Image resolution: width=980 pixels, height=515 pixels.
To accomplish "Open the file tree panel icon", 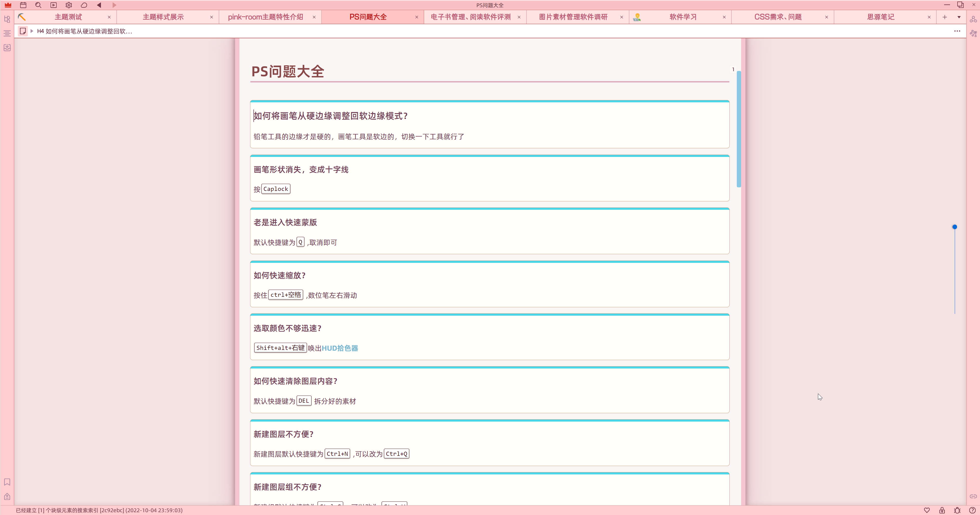I will click(x=7, y=19).
